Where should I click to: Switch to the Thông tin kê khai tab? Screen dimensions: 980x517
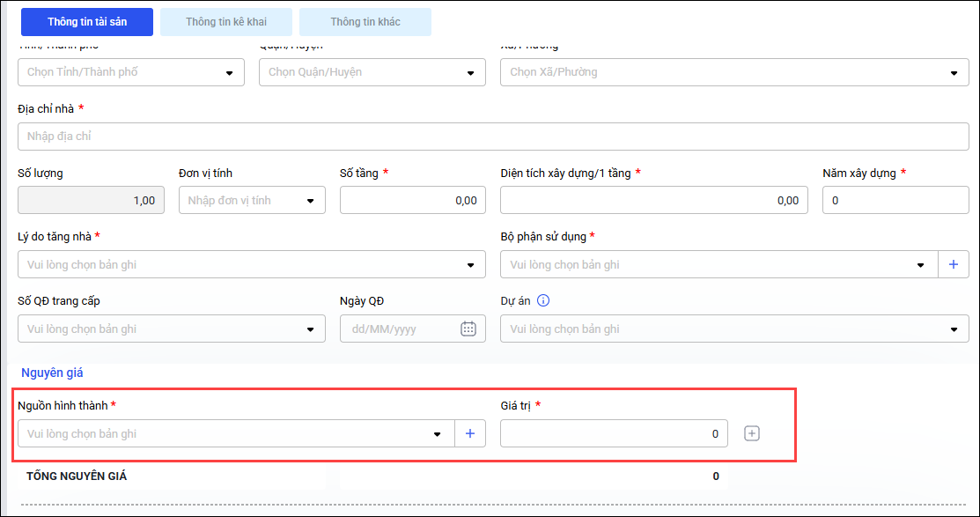coord(226,21)
